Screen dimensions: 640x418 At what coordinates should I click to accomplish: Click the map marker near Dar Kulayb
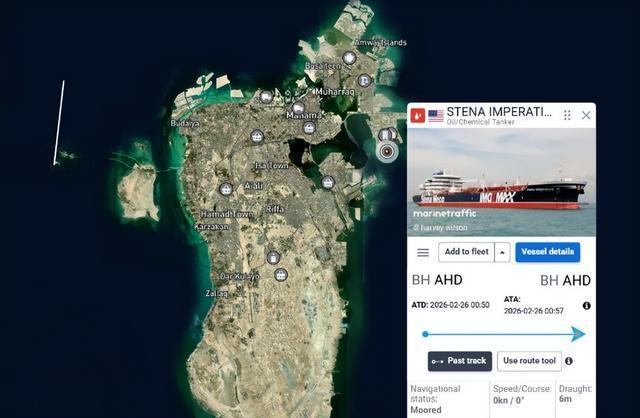click(x=280, y=275)
